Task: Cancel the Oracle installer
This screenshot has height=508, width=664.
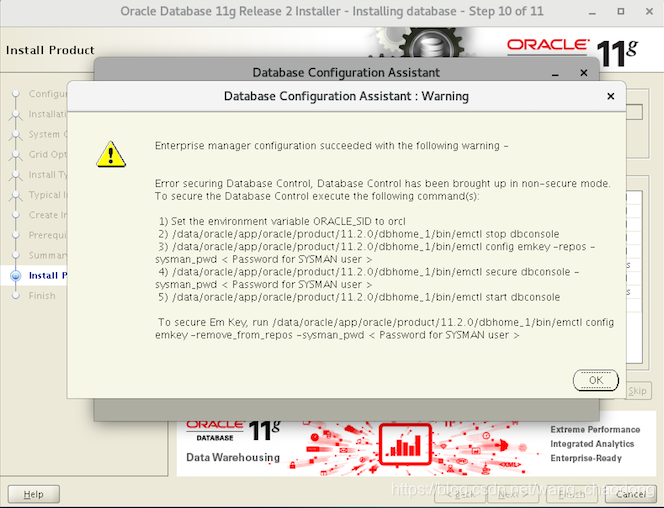Action: point(631,494)
